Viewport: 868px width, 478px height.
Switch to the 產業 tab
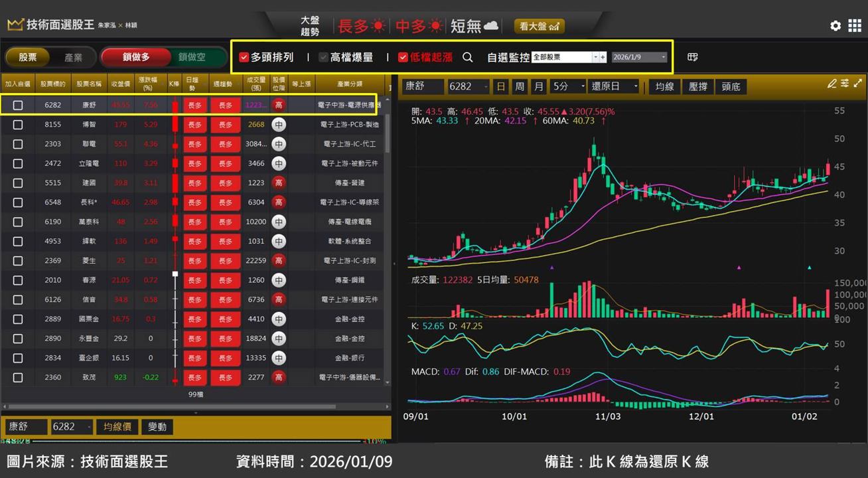point(73,57)
